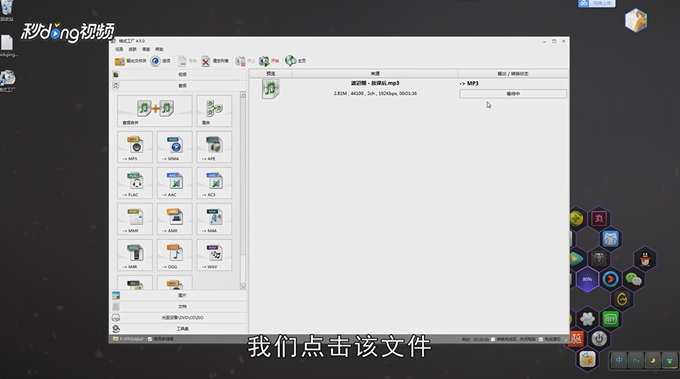Image resolution: width=680 pixels, height=379 pixels.
Task: Open the Options toolbar button
Action: coord(160,61)
